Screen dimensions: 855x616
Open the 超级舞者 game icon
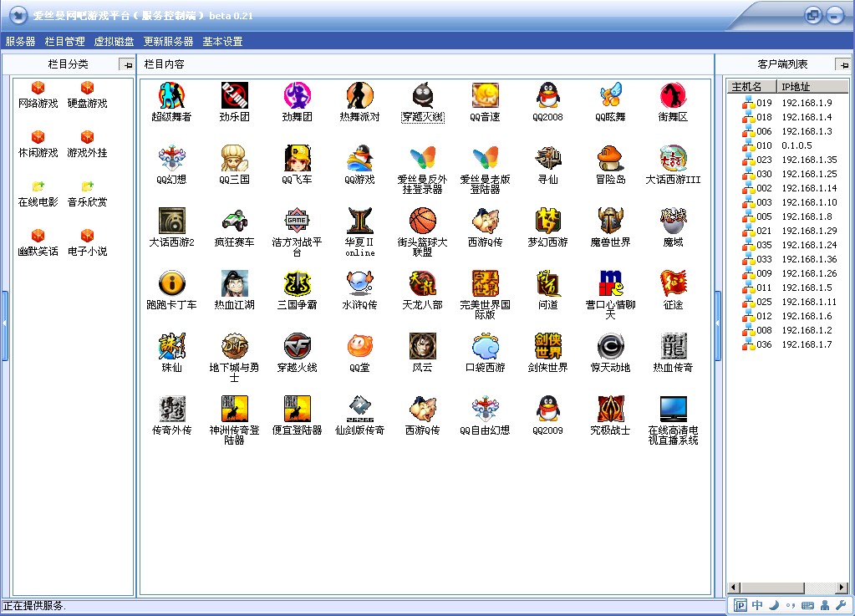(x=171, y=96)
